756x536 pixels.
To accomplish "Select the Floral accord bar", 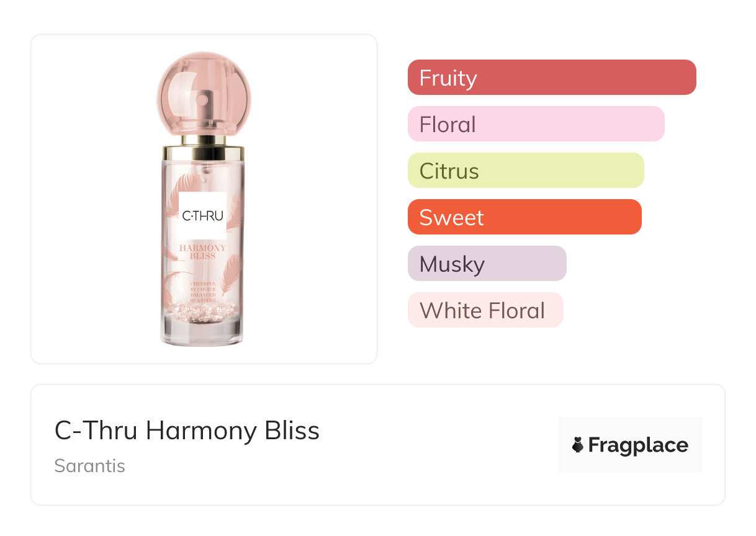I will (536, 124).
